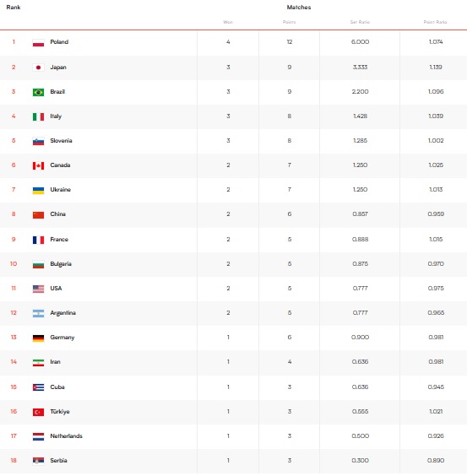Select the Ukraine flag icon
Viewport: 467px width, 476px height.
38,191
